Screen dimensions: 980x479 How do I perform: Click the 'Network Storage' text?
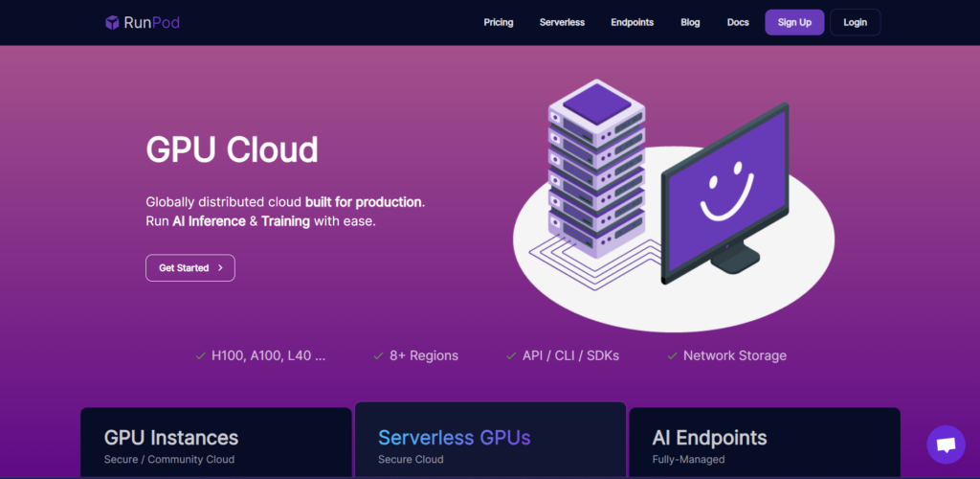735,355
